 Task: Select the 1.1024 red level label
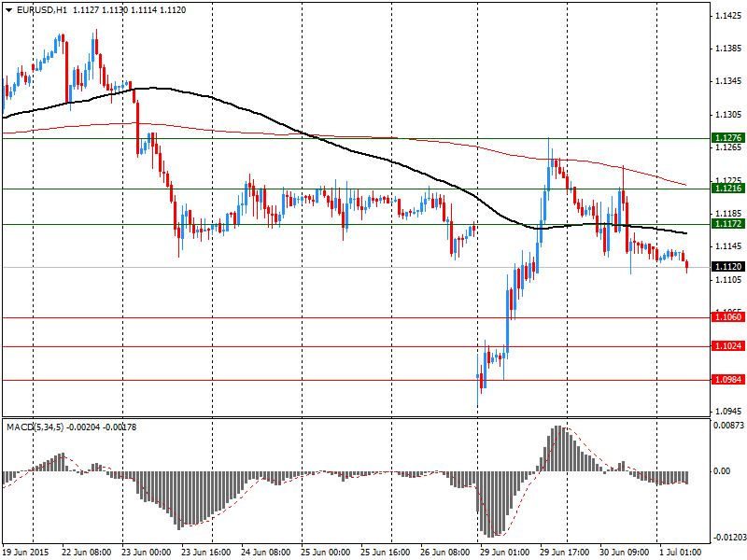(x=728, y=345)
